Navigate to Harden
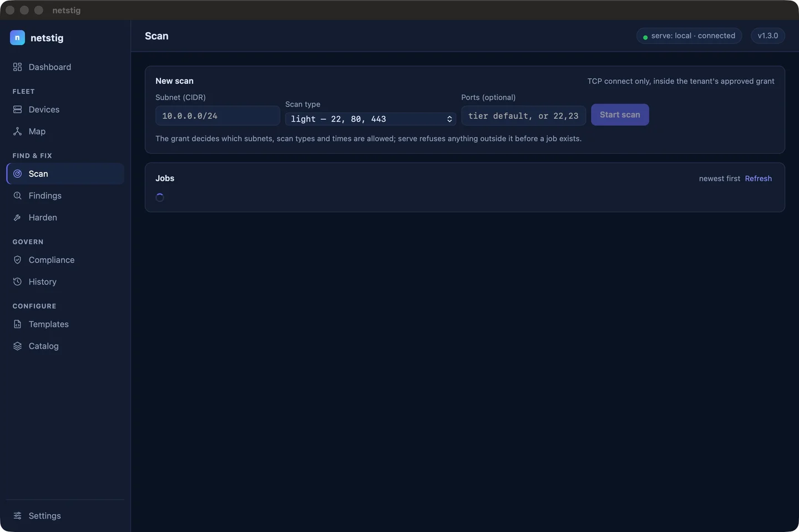The width and height of the screenshot is (799, 532). (65, 217)
